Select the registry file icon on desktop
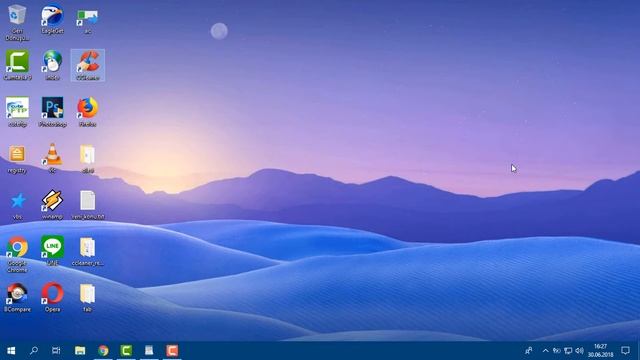 pos(17,159)
